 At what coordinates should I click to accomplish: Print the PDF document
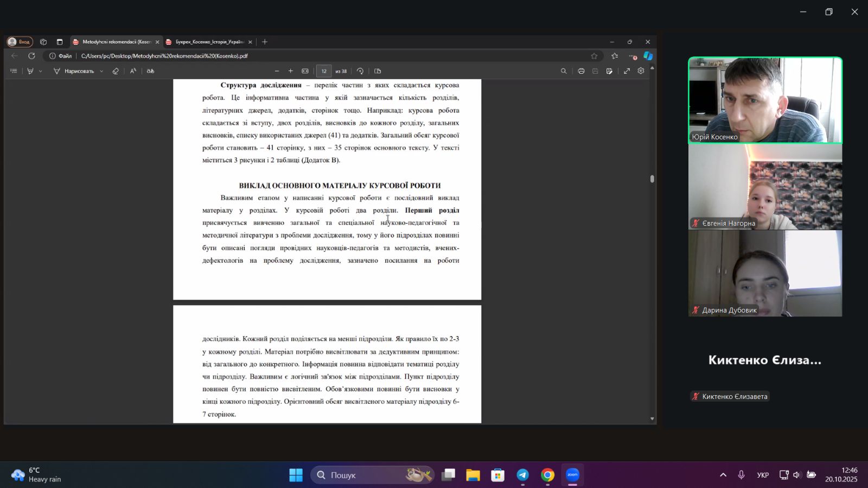tap(581, 71)
